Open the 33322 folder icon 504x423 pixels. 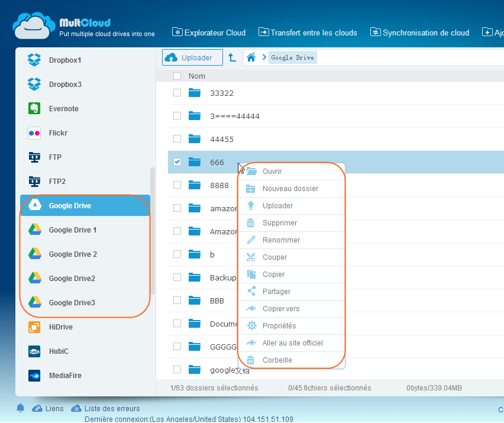pos(195,93)
